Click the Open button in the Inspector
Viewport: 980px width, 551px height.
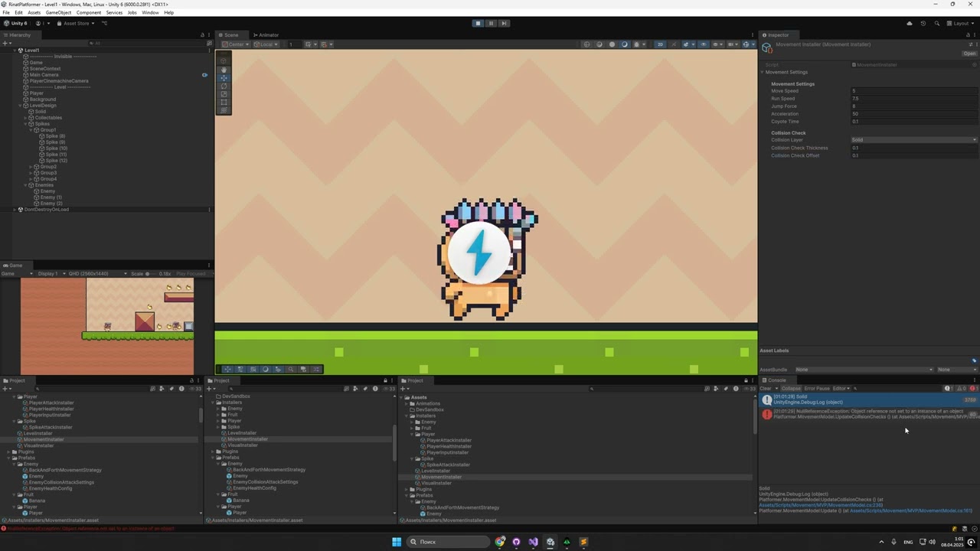[970, 53]
